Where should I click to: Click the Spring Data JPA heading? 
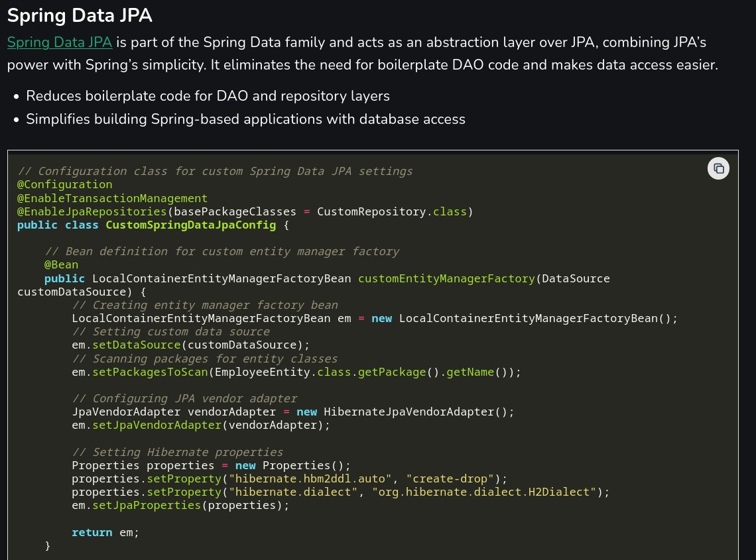(80, 15)
